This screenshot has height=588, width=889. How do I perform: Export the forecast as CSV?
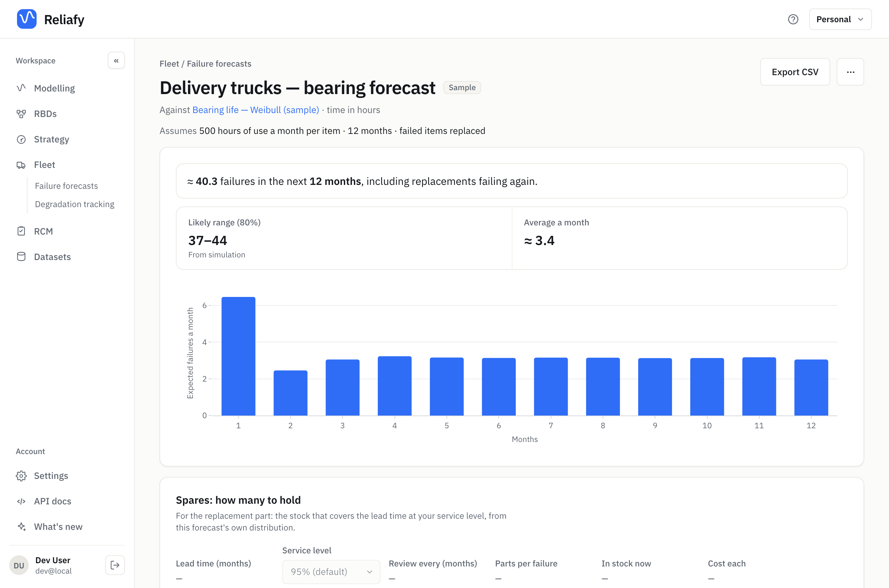pyautogui.click(x=795, y=72)
